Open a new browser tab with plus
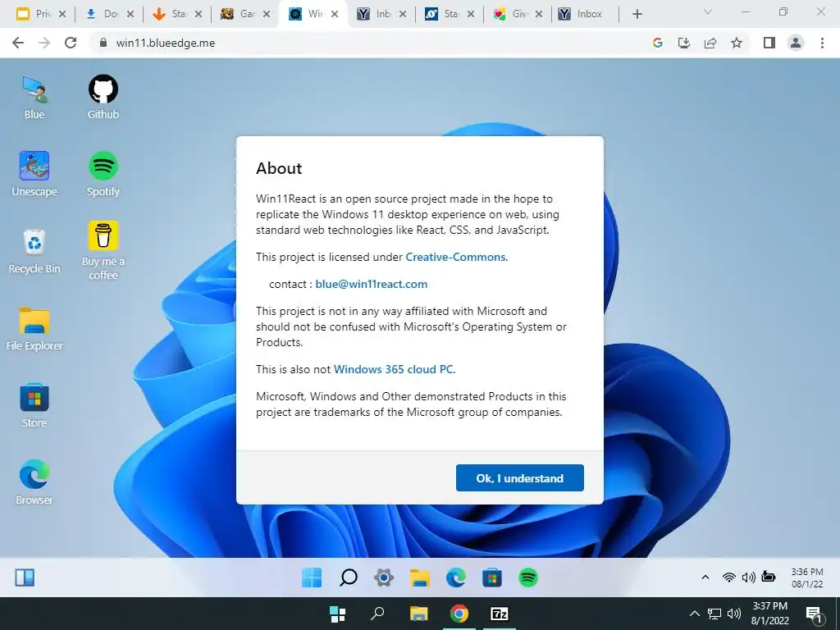Viewport: 840px width, 630px height. click(637, 14)
